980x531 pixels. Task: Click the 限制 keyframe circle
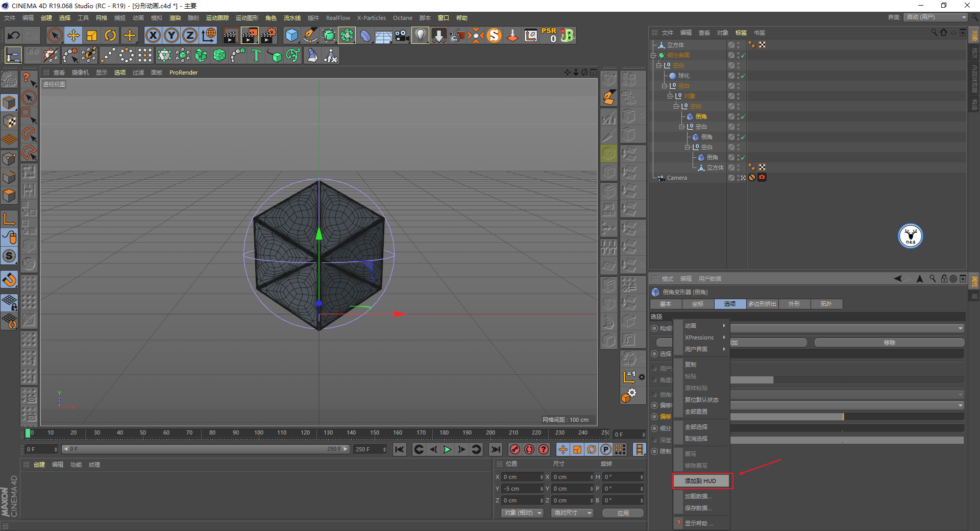[x=654, y=451]
